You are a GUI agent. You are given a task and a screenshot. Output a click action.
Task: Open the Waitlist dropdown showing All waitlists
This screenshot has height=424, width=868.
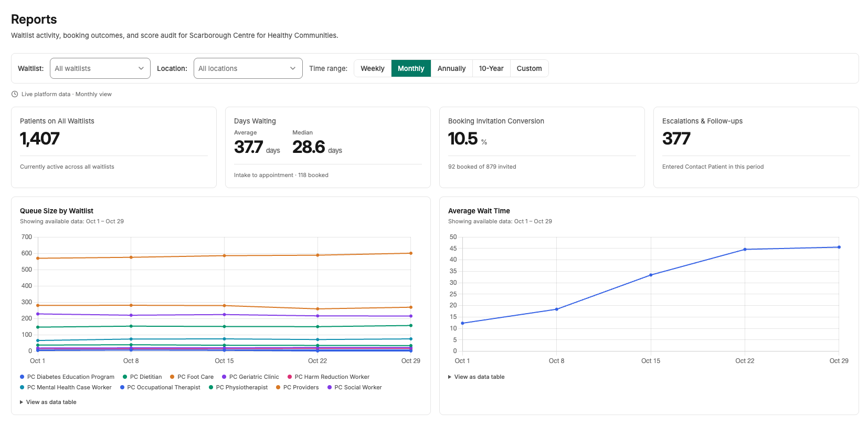pos(100,68)
